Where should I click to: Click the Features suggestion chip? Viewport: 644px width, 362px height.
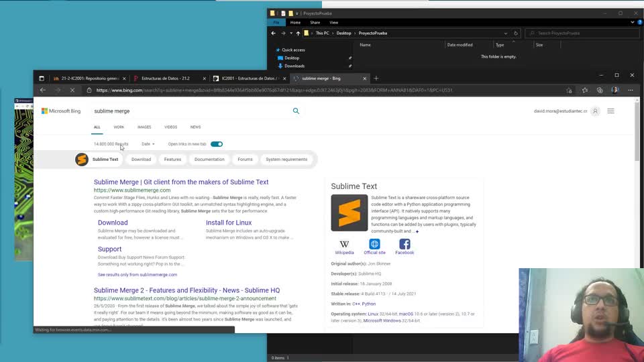pyautogui.click(x=172, y=160)
